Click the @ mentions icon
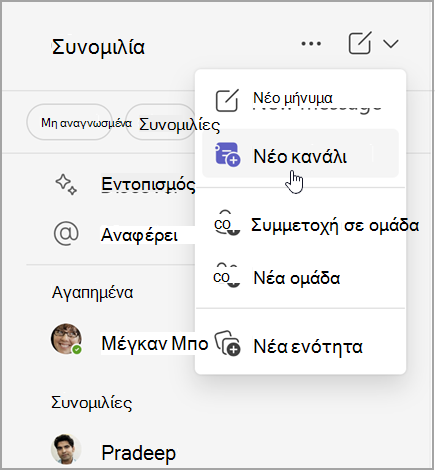Viewport: 435px width, 470px height. [66, 234]
